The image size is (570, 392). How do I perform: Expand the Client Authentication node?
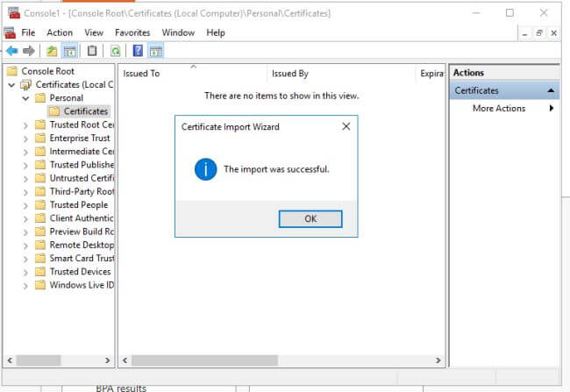click(x=25, y=219)
